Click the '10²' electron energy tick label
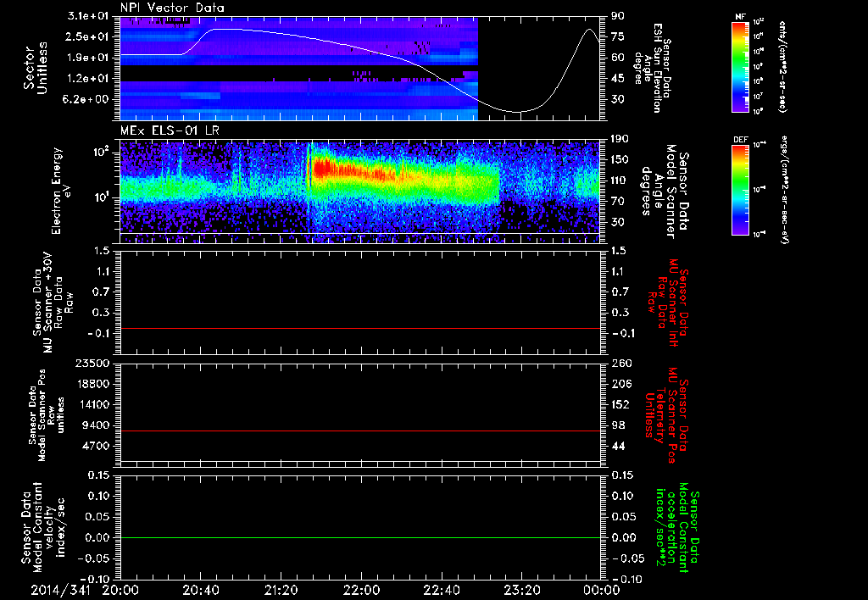Image resolution: width=868 pixels, height=600 pixels. click(103, 153)
